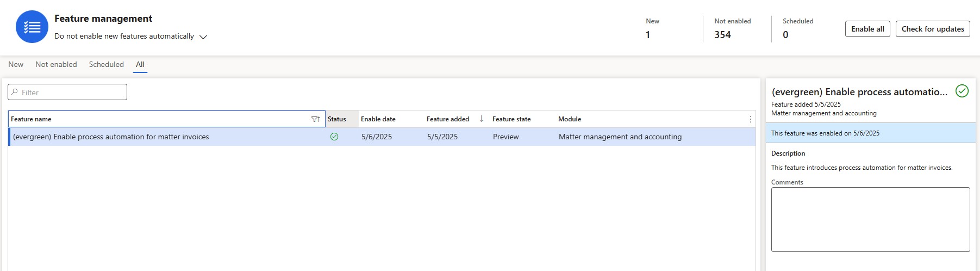The image size is (980, 271).
Task: Click into the Filter input field
Action: pos(67,92)
